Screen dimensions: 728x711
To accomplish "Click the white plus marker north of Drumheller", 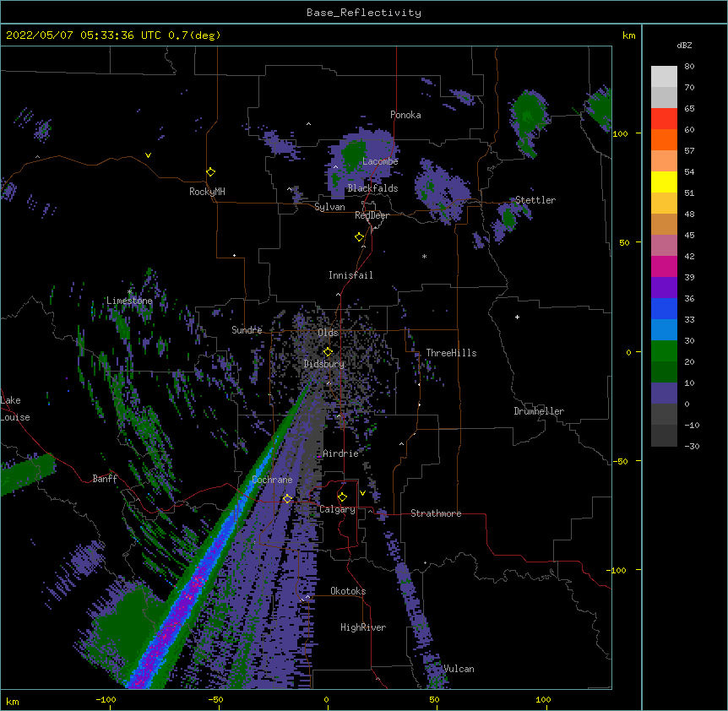I will pos(517,317).
